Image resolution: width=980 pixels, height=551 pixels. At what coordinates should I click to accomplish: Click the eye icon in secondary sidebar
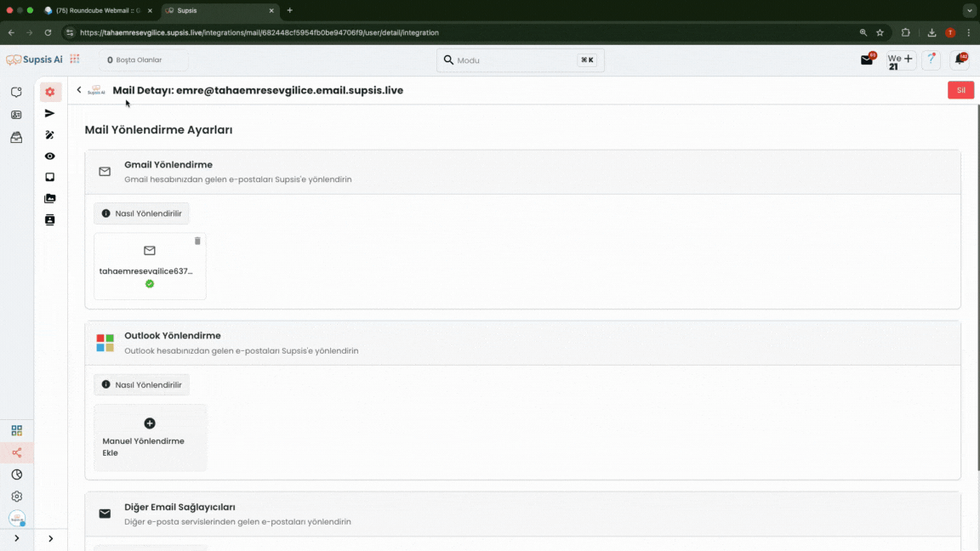(50, 156)
